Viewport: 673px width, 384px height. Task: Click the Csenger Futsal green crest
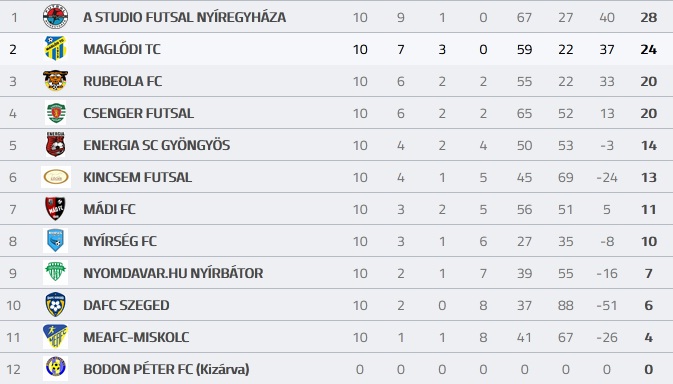(x=55, y=113)
